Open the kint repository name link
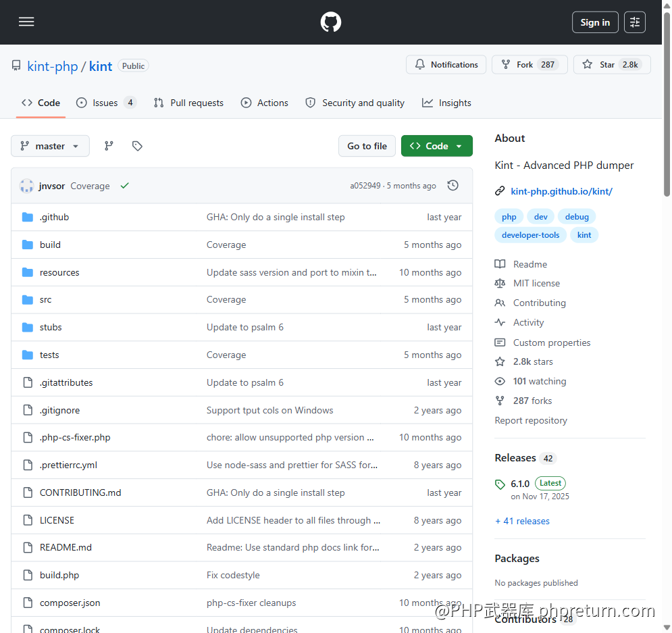Image resolution: width=672 pixels, height=633 pixels. (101, 66)
